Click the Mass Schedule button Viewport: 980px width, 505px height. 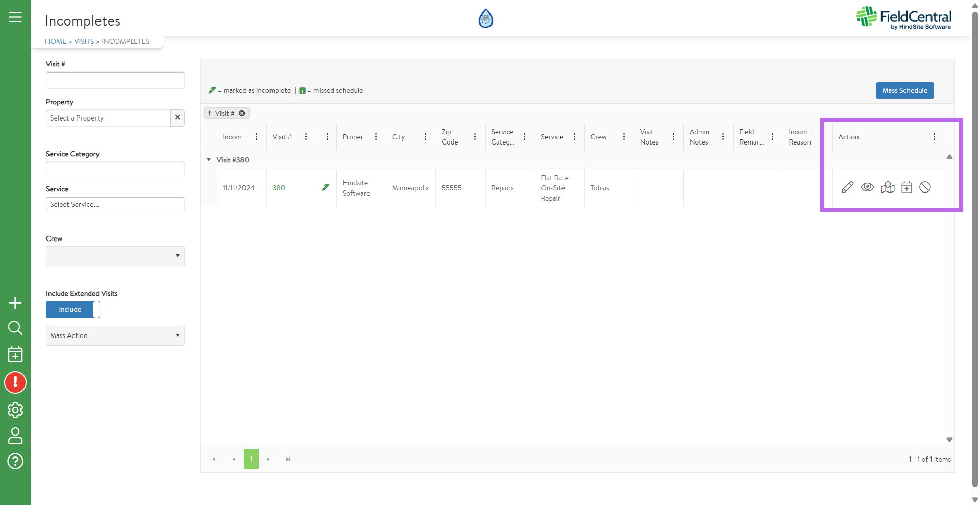904,90
